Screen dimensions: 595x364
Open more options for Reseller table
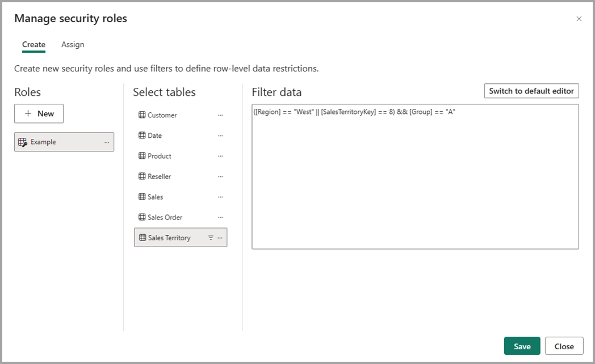pyautogui.click(x=220, y=176)
